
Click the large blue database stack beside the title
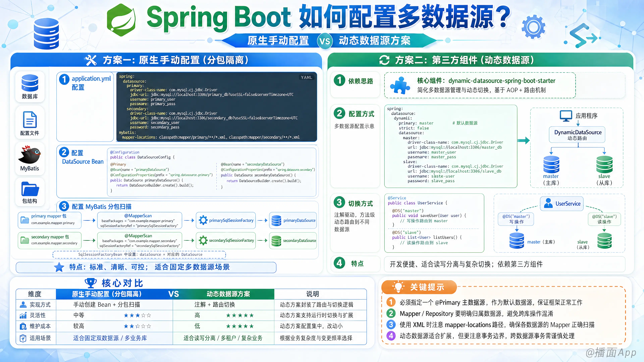point(46,34)
